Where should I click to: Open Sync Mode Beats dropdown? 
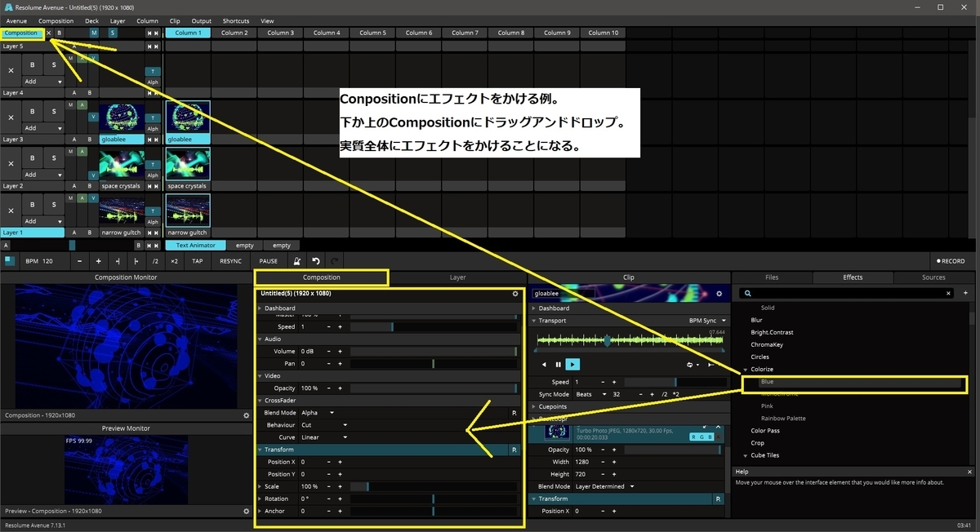click(591, 394)
